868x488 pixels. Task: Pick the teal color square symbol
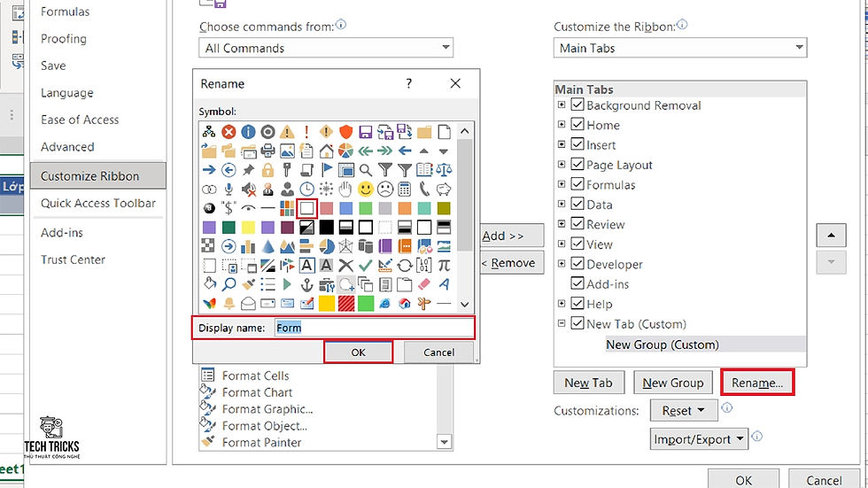point(424,208)
